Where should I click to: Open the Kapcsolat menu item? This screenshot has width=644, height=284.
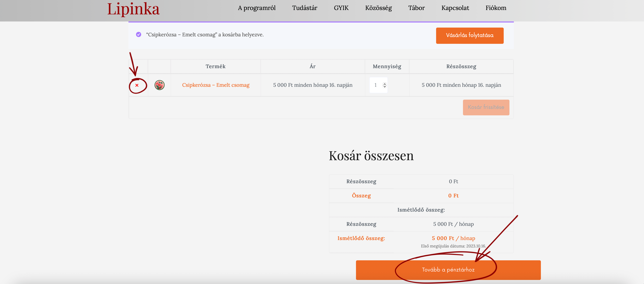click(455, 8)
